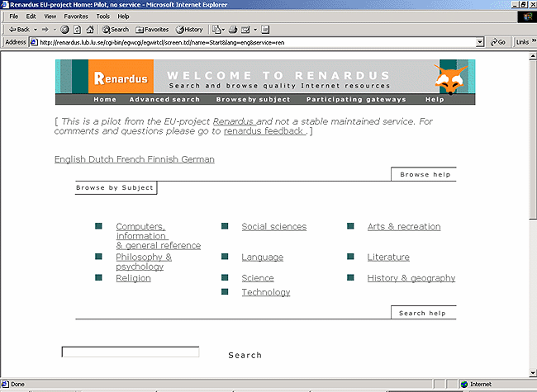Browse Philosophy & psychology subject
This screenshot has width=537, height=392.
[x=144, y=262]
